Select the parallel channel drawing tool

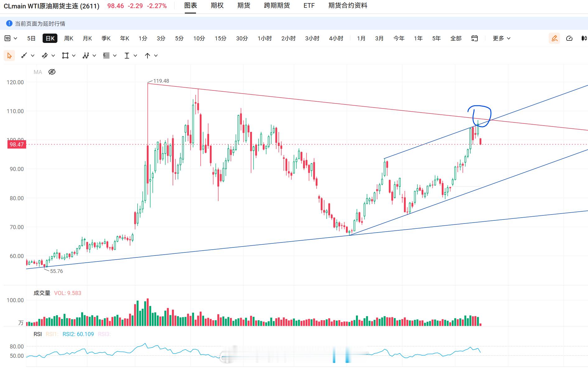pyautogui.click(x=45, y=56)
